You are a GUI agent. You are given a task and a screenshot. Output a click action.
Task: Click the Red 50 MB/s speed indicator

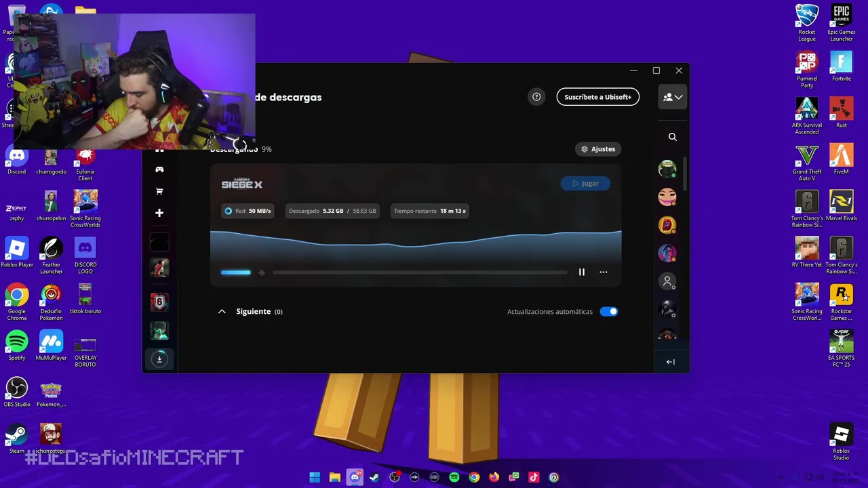point(248,211)
